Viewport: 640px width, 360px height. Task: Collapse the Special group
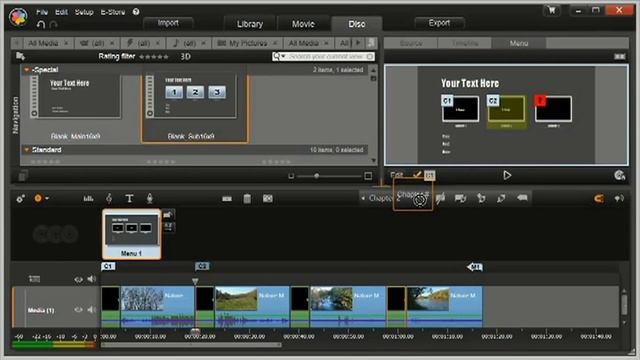27,70
